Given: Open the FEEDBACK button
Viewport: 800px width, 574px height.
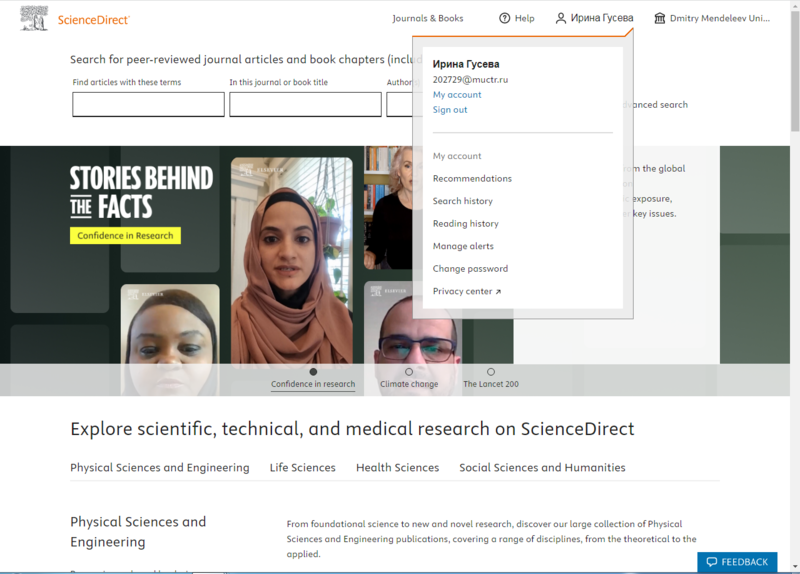Looking at the screenshot, I should (x=737, y=562).
